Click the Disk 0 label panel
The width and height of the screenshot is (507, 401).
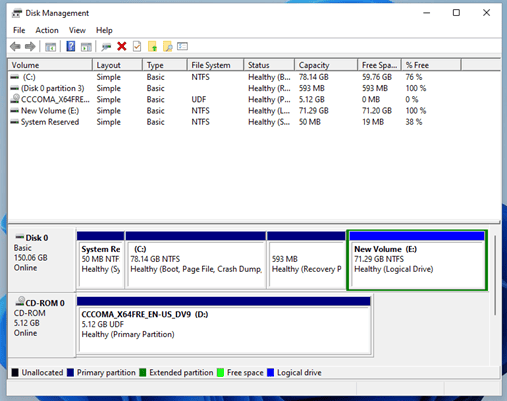click(42, 259)
